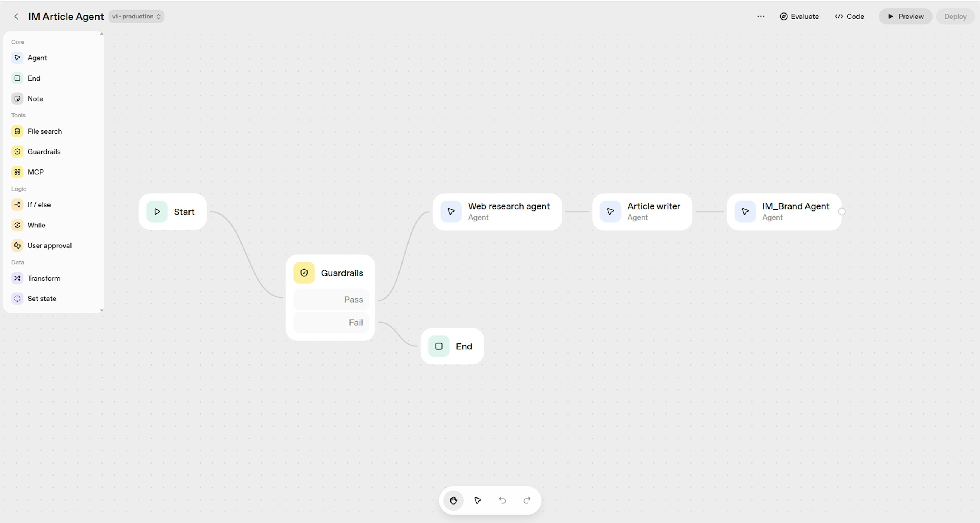Go back using the left chevron
Viewport: 980px width, 523px height.
16,16
